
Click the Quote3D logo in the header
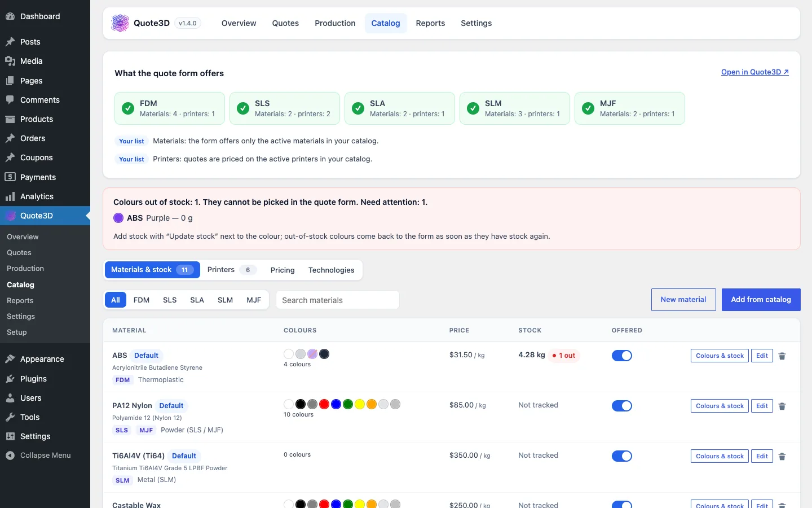tap(120, 23)
